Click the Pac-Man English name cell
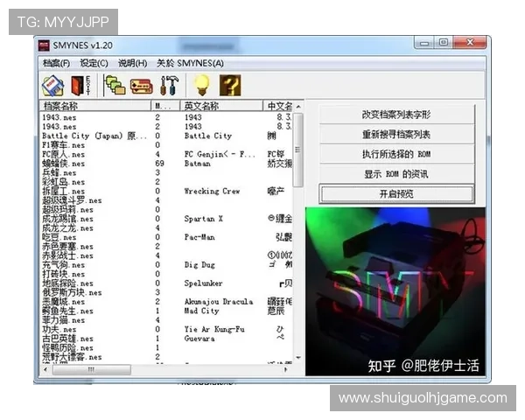Screen dimensions: 525x420 pos(199,237)
